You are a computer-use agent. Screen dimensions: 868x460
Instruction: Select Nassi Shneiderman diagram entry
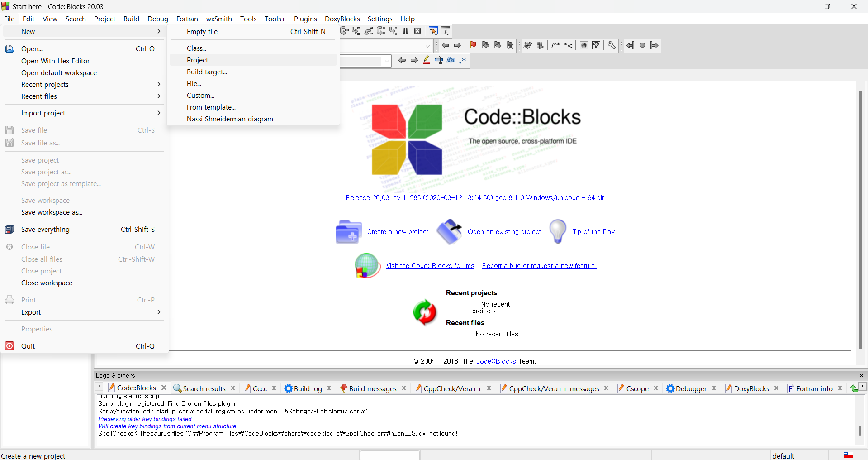[253, 119]
